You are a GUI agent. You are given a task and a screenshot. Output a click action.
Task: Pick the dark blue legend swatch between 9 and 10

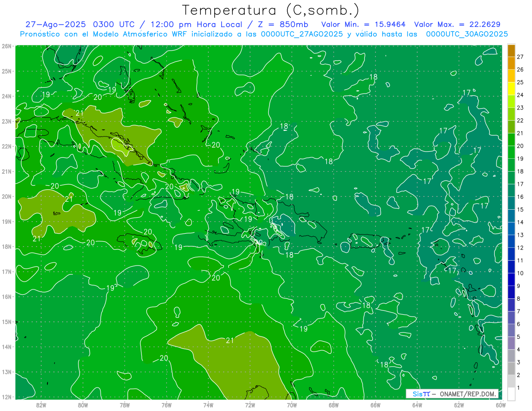511,279
